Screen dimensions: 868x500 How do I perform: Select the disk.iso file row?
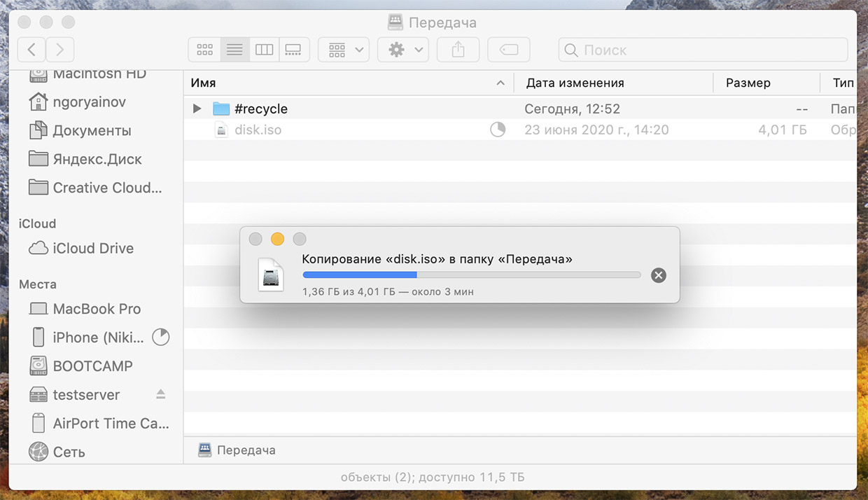pyautogui.click(x=350, y=130)
